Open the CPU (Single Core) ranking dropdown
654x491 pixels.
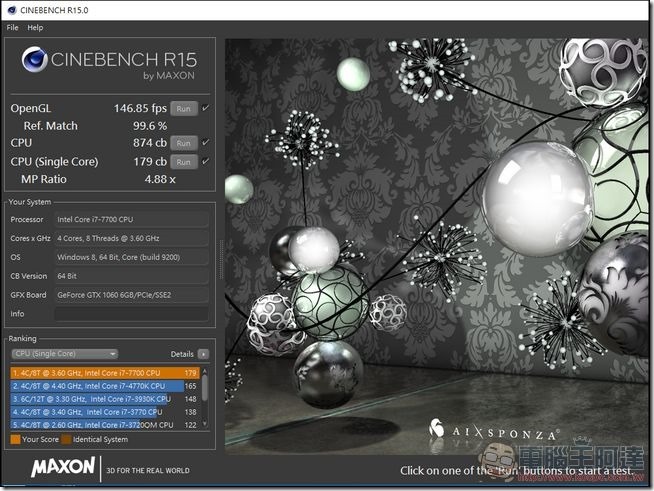(x=65, y=354)
